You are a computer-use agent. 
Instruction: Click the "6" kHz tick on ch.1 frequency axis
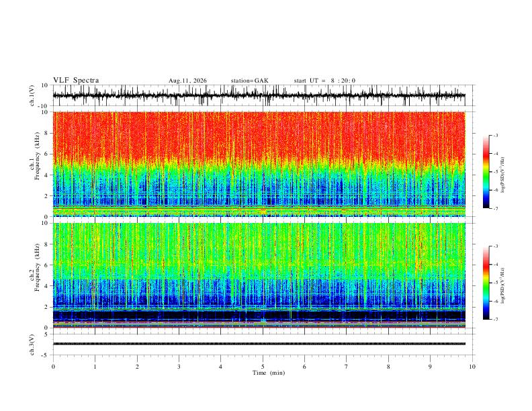click(46, 154)
